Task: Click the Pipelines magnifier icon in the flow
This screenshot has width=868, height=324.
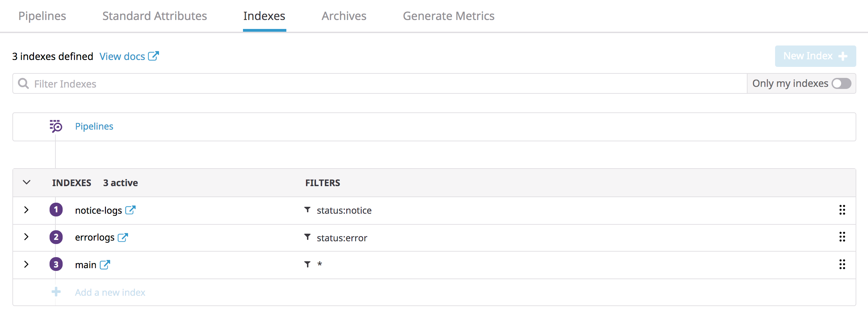Action: click(56, 126)
